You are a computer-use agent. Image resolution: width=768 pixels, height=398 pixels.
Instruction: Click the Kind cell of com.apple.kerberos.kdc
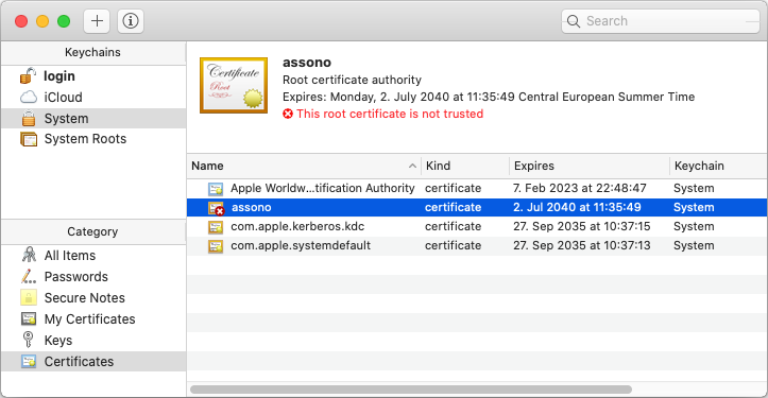[453, 226]
